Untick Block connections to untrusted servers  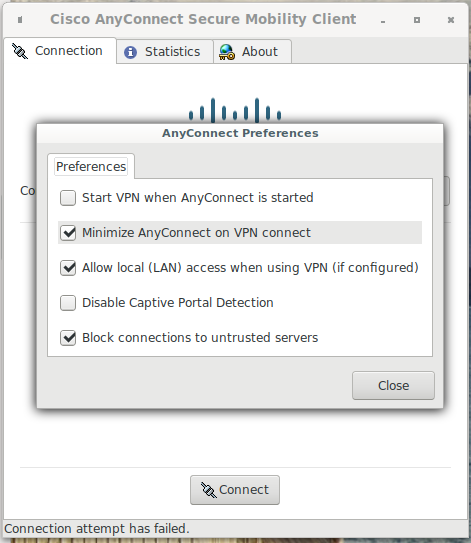68,338
